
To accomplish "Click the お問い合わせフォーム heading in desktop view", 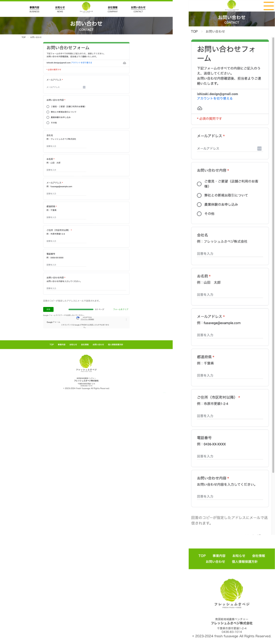I will click(x=68, y=48).
